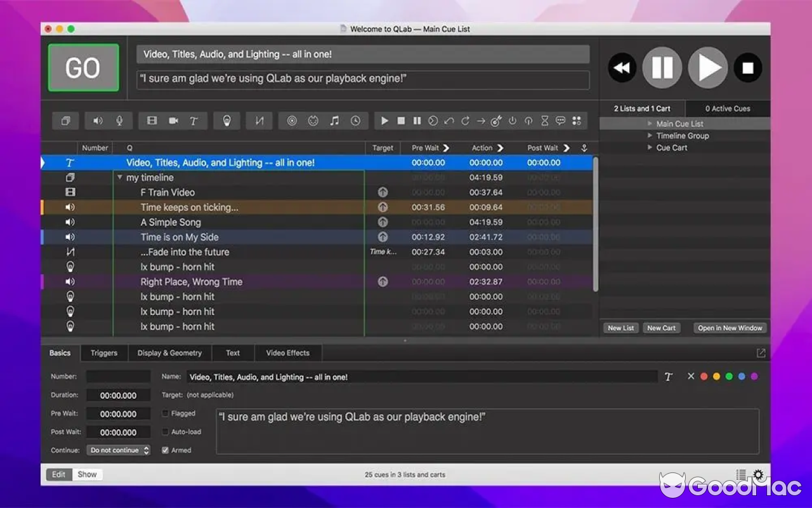Create a new cart with New Cart button
This screenshot has width=812, height=508.
click(x=661, y=328)
